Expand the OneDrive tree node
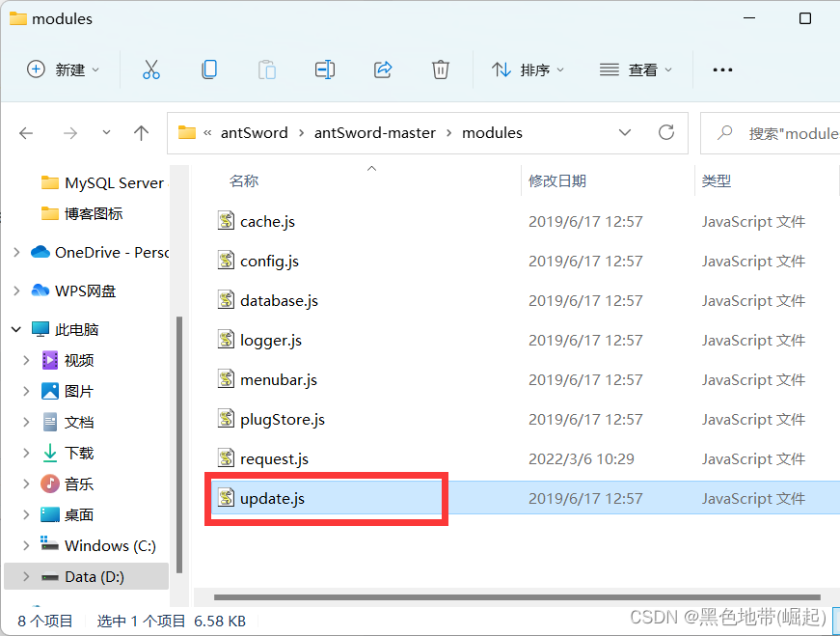The image size is (840, 636). (x=16, y=252)
